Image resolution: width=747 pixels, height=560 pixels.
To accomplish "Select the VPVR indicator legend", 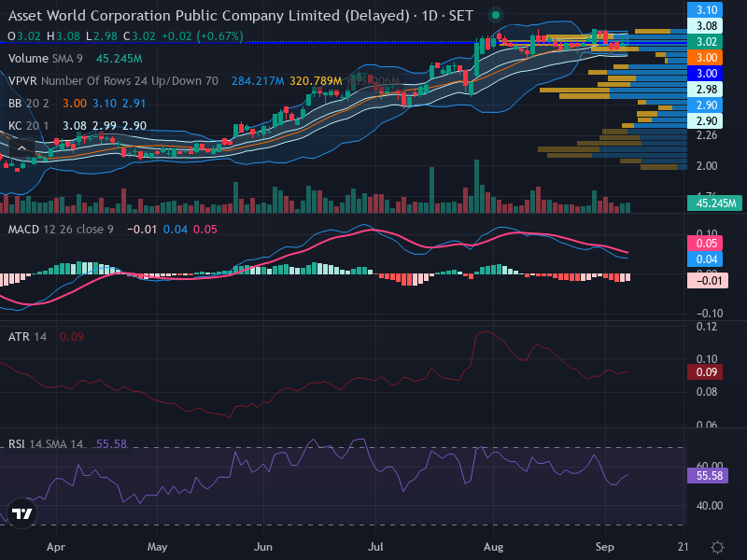I will (113, 81).
